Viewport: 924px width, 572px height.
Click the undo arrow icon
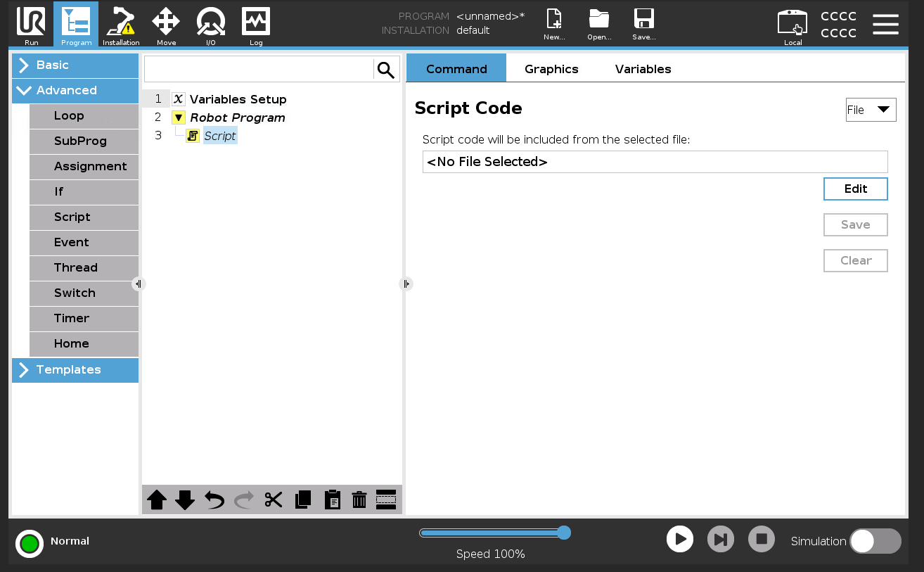[x=214, y=500]
